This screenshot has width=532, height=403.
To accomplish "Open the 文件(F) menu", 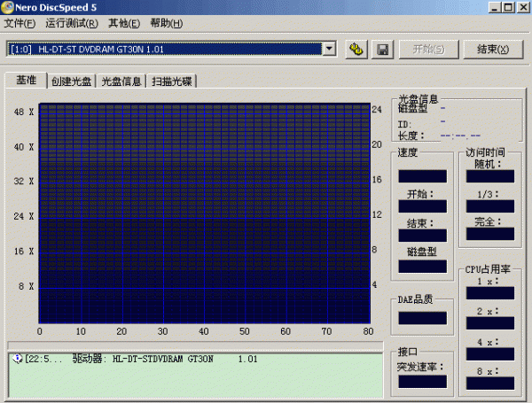I will tap(20, 23).
